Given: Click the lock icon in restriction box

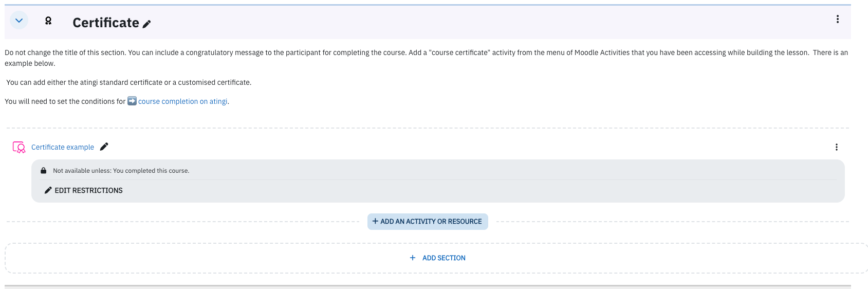Looking at the screenshot, I should (44, 171).
